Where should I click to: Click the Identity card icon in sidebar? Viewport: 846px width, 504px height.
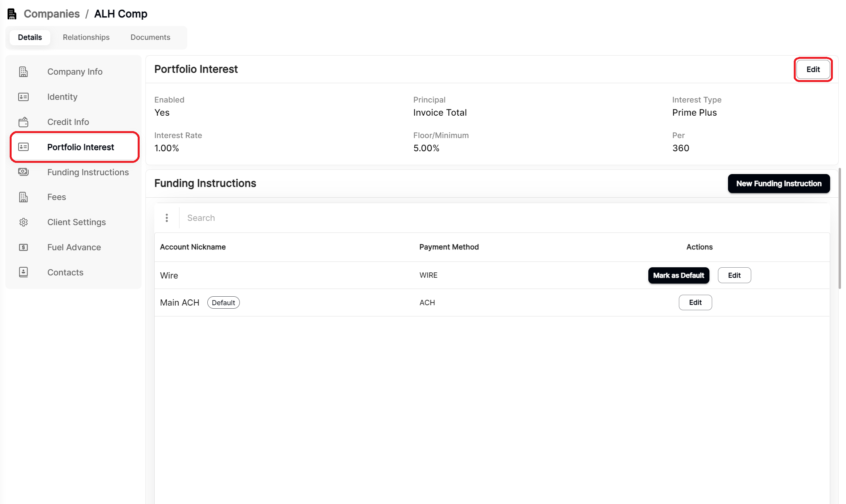(23, 97)
